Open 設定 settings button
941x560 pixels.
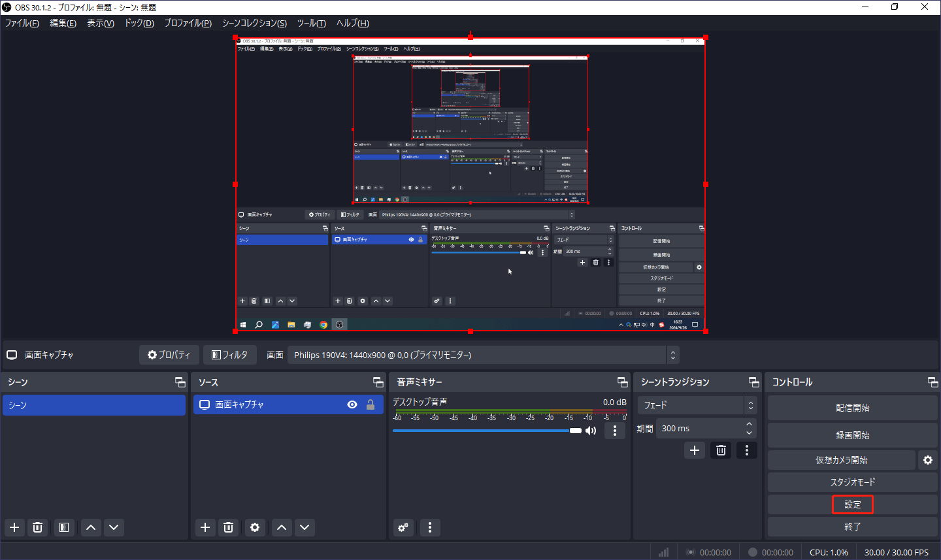pyautogui.click(x=853, y=504)
